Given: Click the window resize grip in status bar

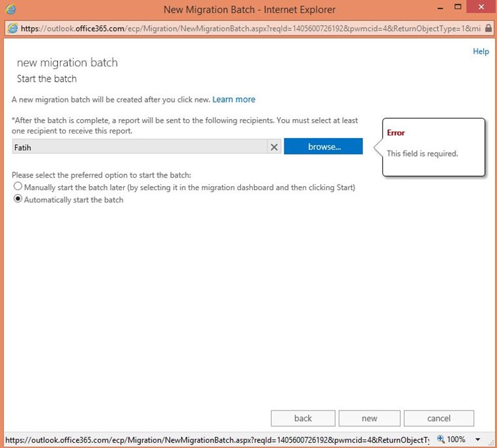Looking at the screenshot, I should click(x=490, y=442).
